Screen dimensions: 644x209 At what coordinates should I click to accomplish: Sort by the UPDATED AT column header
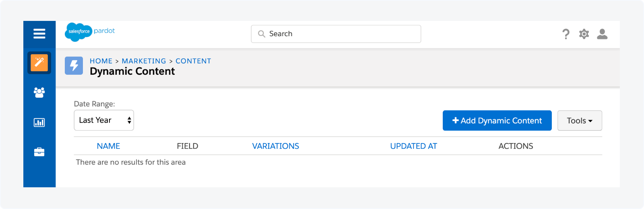pyautogui.click(x=413, y=146)
